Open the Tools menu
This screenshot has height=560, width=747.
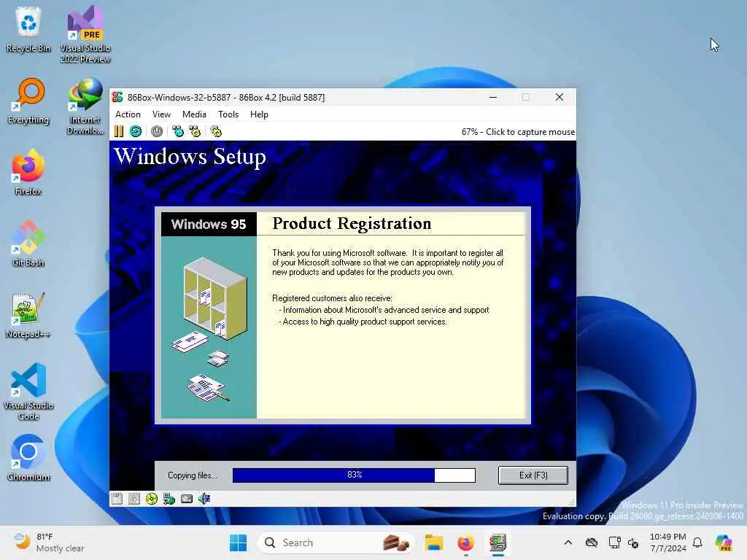pyautogui.click(x=228, y=114)
